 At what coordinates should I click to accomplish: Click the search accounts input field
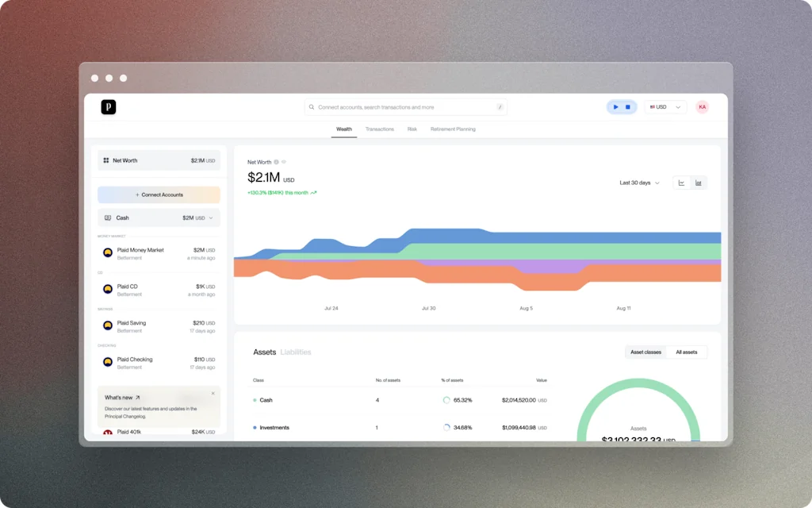click(x=405, y=107)
